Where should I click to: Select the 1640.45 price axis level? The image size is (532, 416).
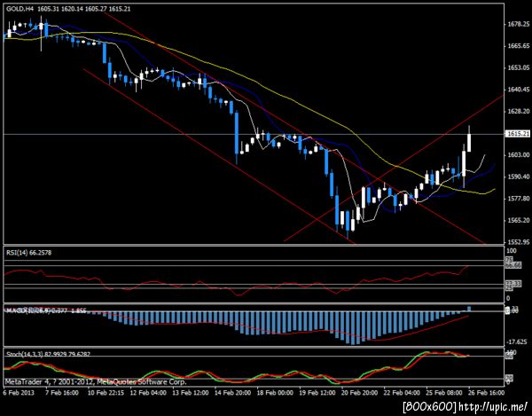pos(519,90)
